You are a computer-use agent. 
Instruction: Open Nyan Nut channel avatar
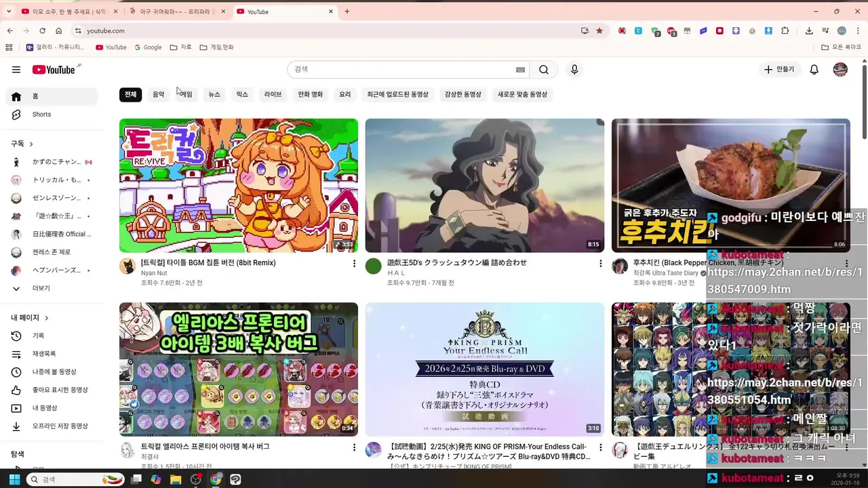point(127,266)
